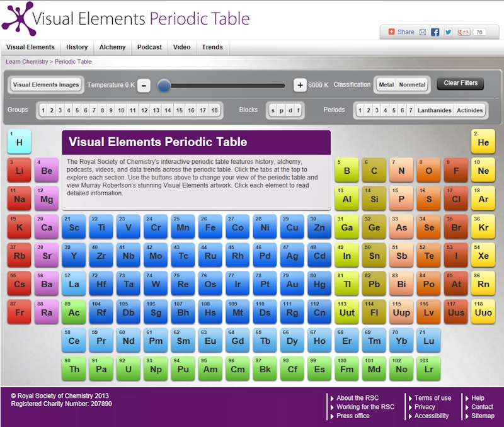
Task: Filter by Nonmetal classification
Action: coord(412,85)
